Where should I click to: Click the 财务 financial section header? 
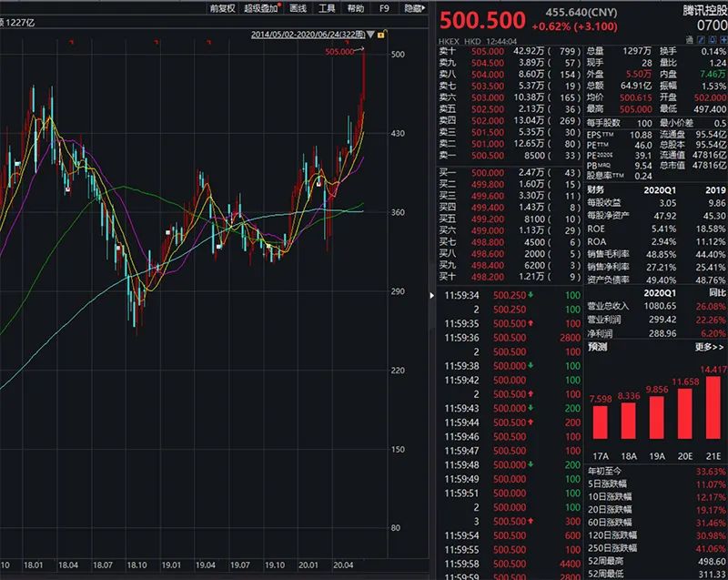pyautogui.click(x=596, y=190)
